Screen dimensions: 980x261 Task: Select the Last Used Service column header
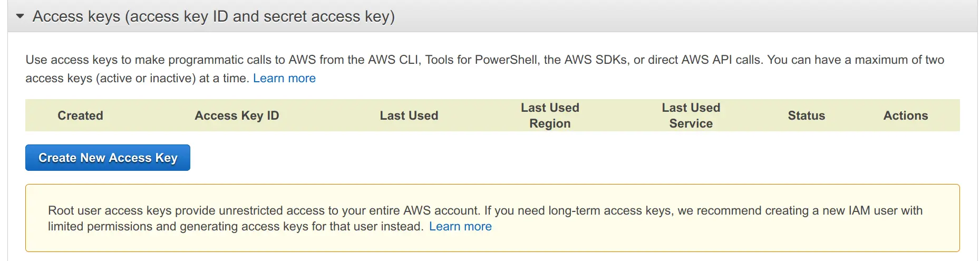tap(691, 115)
